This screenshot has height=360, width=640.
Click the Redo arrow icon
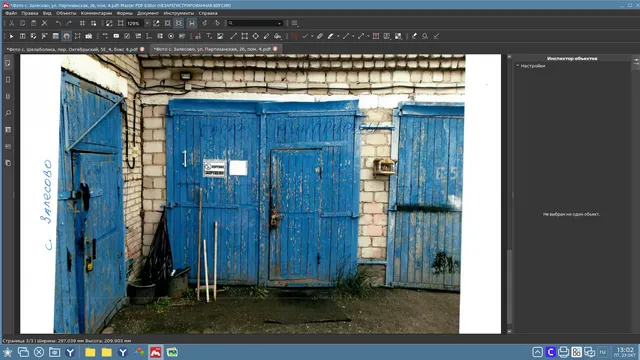click(69, 23)
